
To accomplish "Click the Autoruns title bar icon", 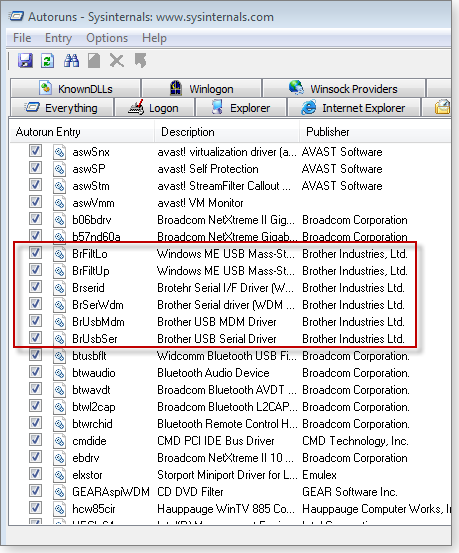I will click(17, 16).
